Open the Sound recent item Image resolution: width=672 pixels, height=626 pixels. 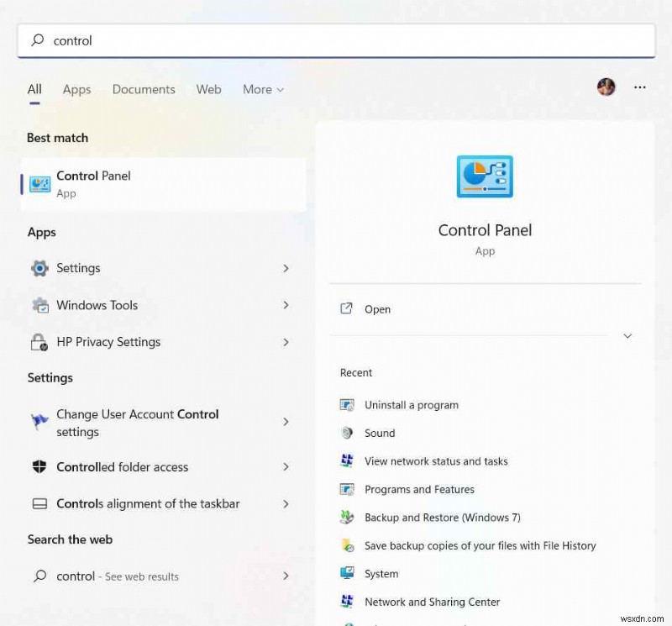(380, 433)
